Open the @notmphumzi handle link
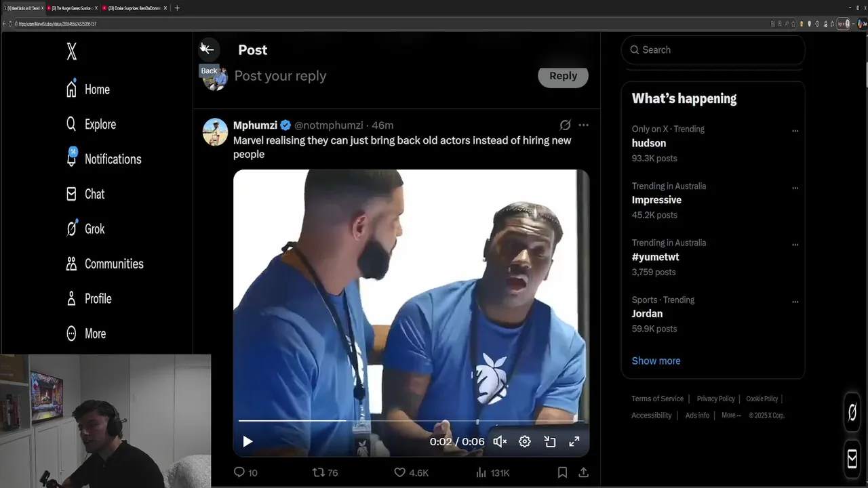 point(328,125)
